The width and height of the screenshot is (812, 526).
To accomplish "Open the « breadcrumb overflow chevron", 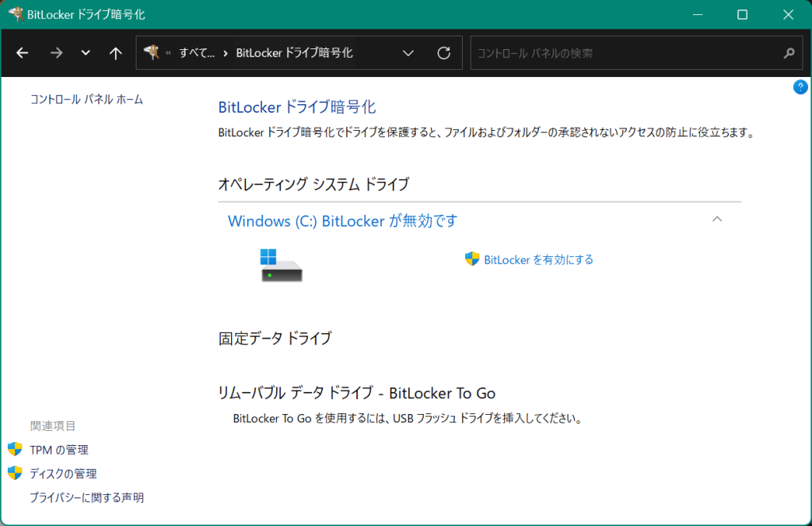I will point(168,53).
